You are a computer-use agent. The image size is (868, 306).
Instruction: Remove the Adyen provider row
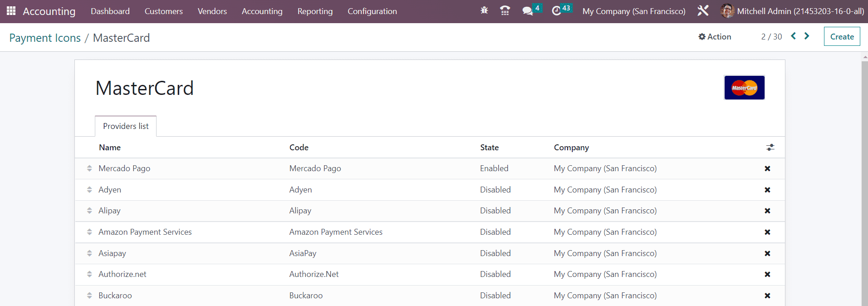pos(767,190)
